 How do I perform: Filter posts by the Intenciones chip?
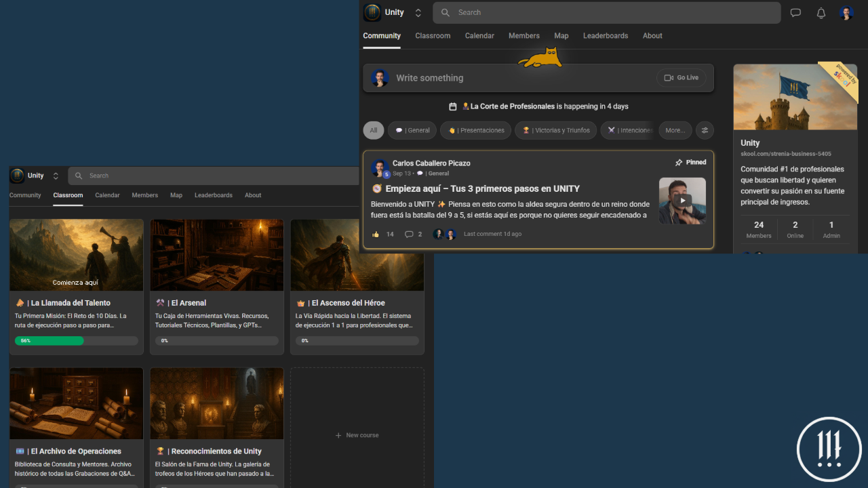[x=627, y=130]
